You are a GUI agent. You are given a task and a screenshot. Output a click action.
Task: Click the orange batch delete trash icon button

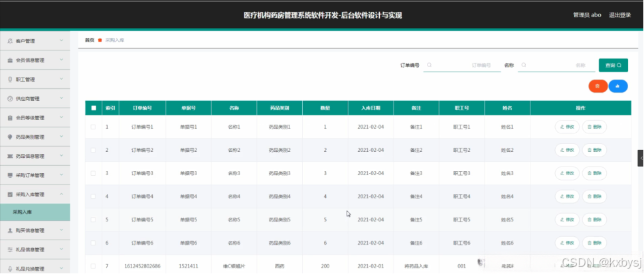598,86
